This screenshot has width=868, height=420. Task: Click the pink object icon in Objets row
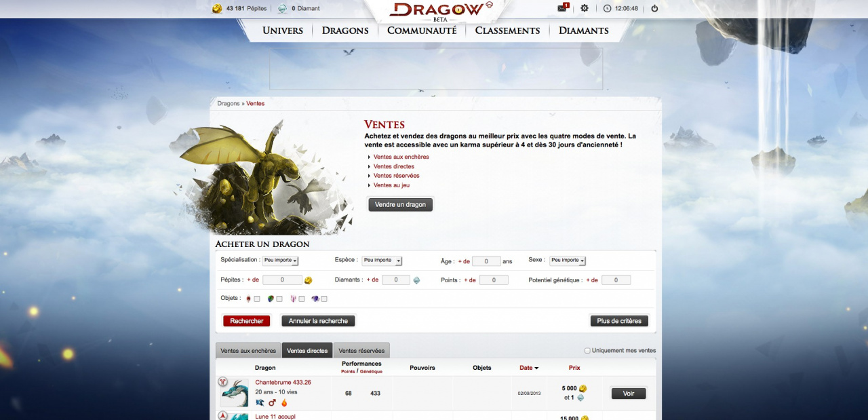click(293, 299)
